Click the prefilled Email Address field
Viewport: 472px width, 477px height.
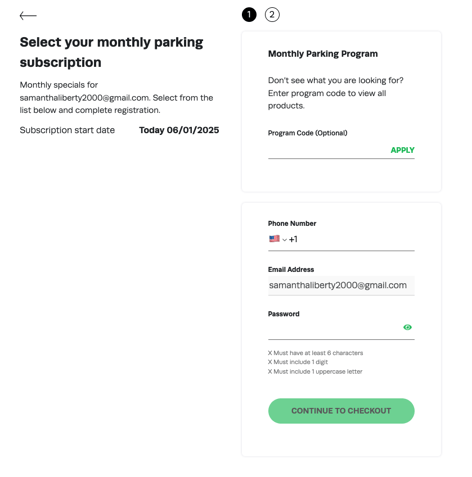pyautogui.click(x=341, y=285)
